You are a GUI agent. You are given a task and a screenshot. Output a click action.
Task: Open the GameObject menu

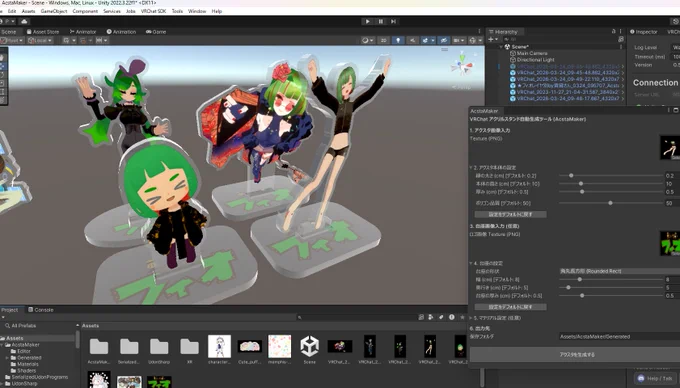point(54,11)
